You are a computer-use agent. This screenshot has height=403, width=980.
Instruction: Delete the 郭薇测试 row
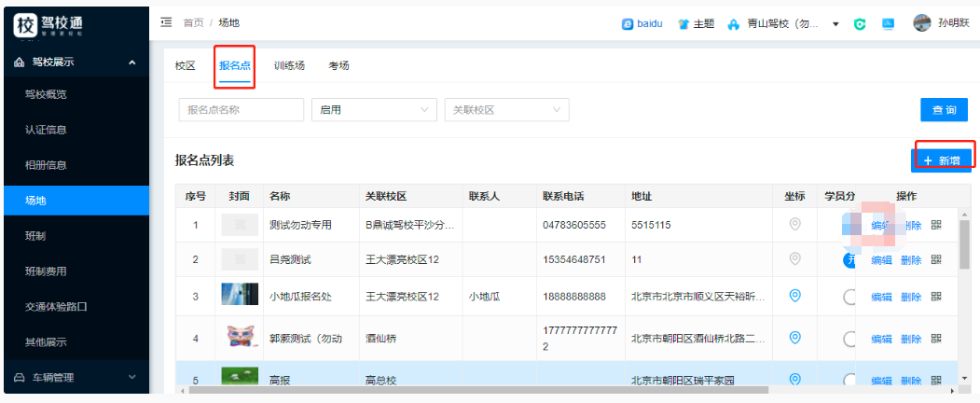point(911,340)
